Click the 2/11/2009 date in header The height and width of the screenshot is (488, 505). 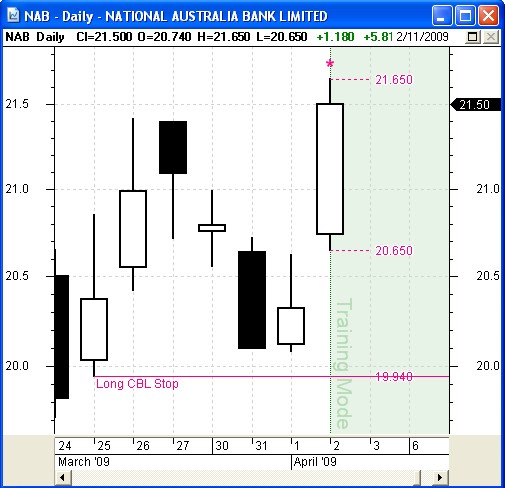point(422,37)
